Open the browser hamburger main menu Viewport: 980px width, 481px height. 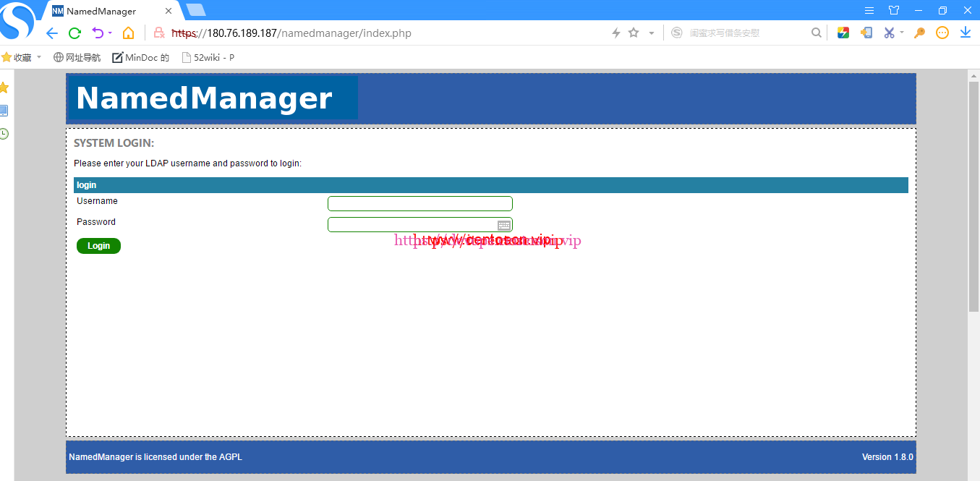869,10
